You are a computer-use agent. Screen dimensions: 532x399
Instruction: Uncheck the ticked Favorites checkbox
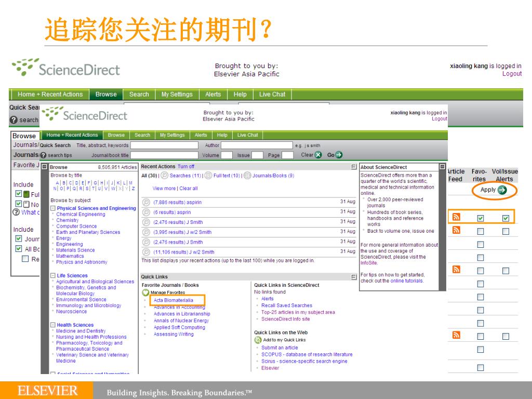point(481,218)
